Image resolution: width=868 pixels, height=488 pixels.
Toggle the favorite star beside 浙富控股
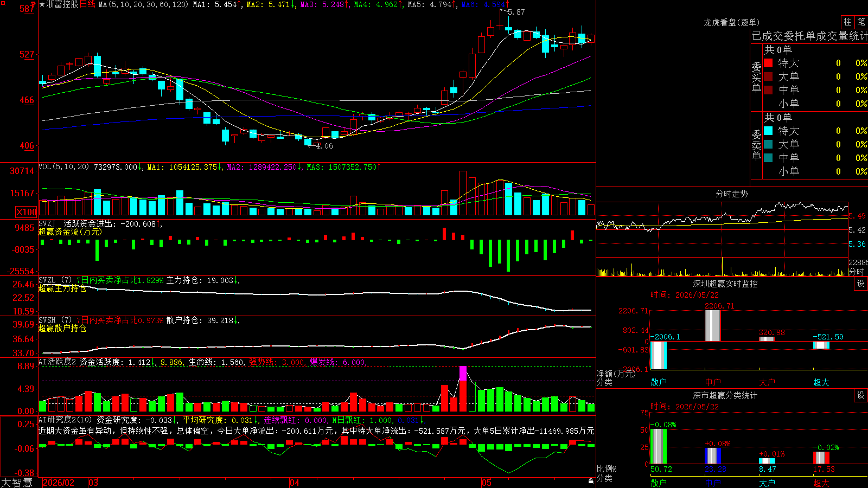coord(42,4)
